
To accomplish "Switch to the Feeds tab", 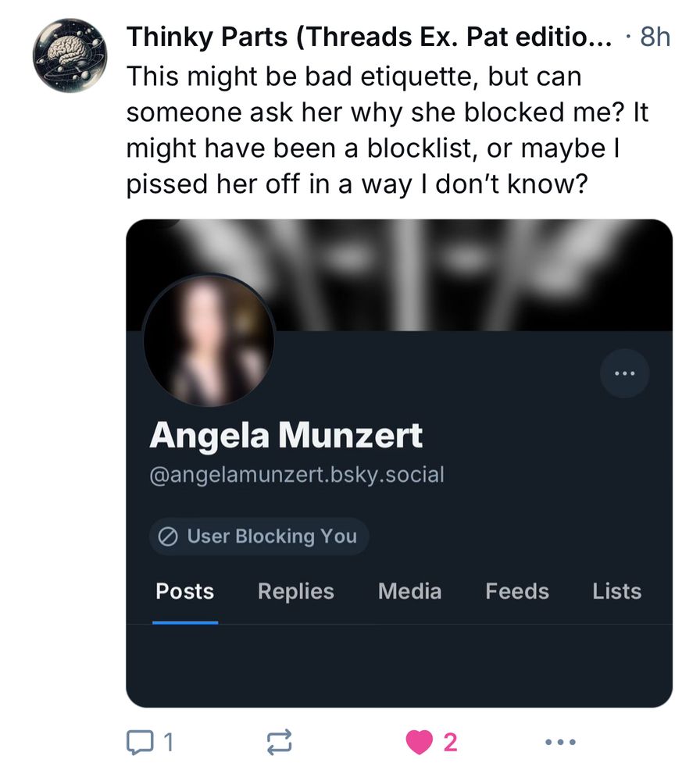I will tap(517, 591).
